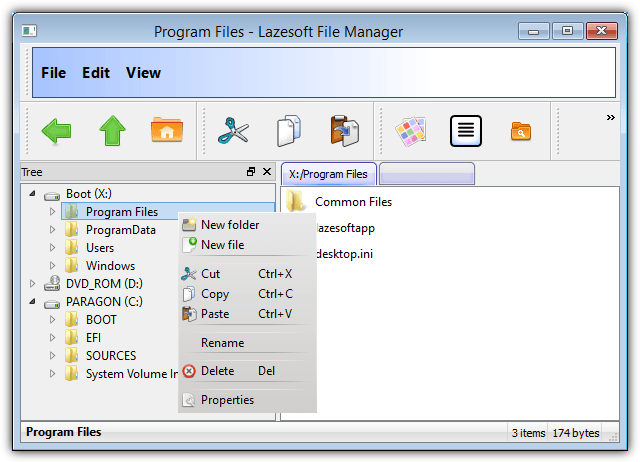Expand the BOOT folder node
This screenshot has height=462, width=640.
(x=52, y=320)
